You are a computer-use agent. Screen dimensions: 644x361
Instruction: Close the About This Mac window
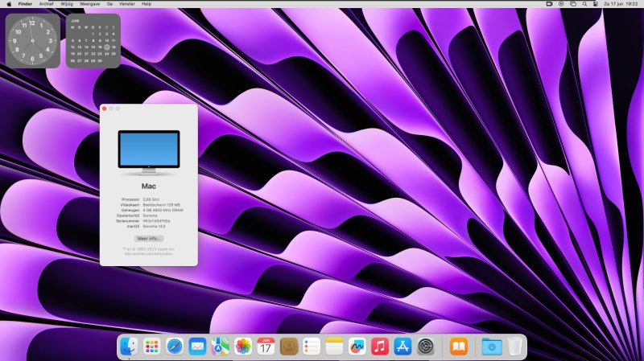[105, 109]
